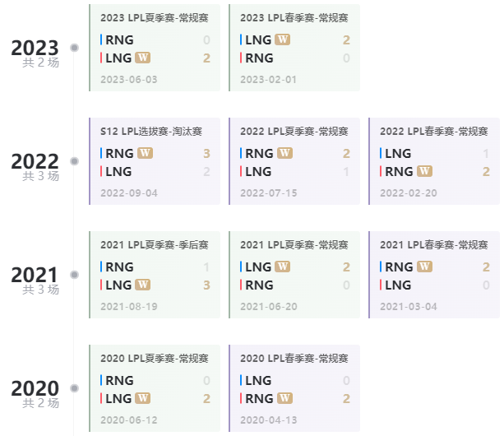
Task: Open the 2022 LPL春季赛-常规赛 match title
Action: point(434,132)
